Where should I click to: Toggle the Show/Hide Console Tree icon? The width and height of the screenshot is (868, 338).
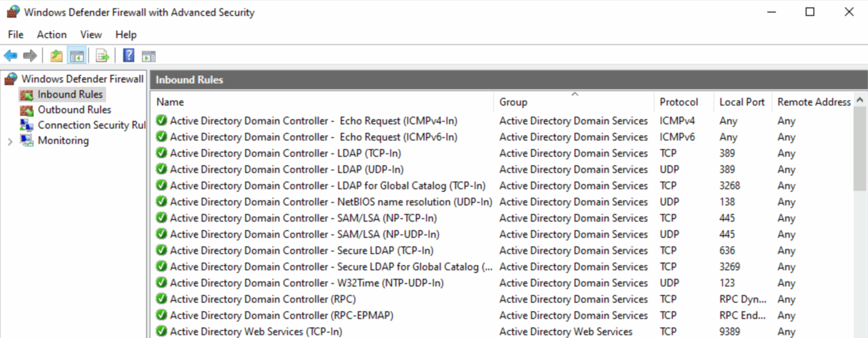77,56
